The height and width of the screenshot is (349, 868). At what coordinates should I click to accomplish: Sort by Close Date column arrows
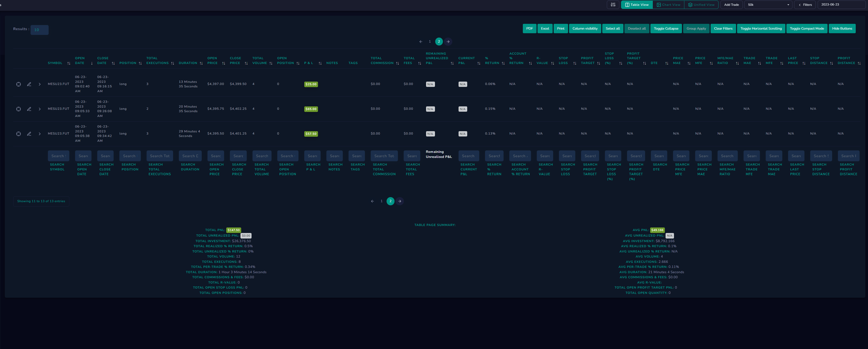113,63
